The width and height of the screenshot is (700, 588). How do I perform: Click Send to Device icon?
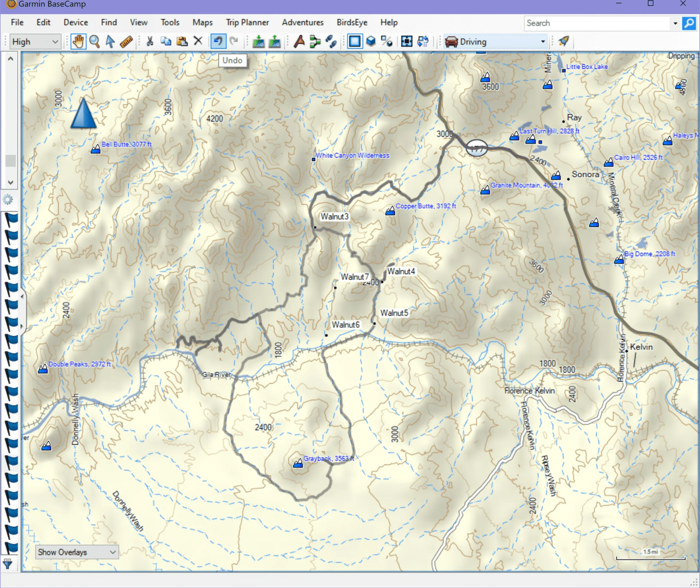click(x=275, y=42)
